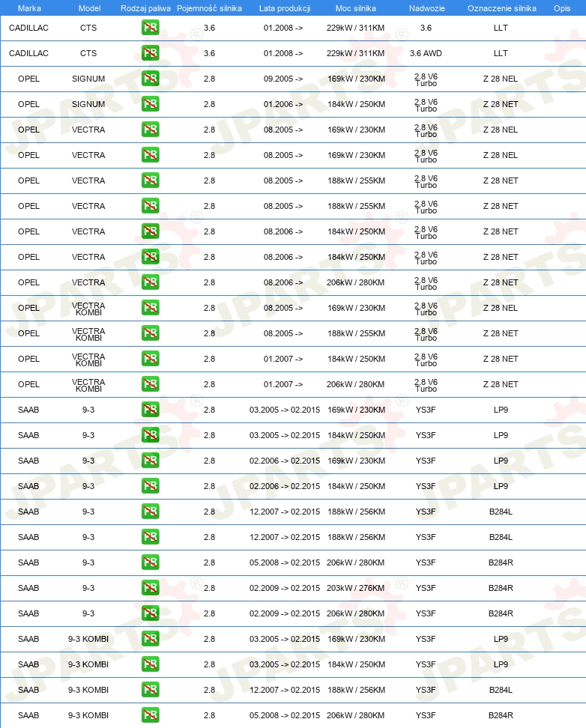
Task: Click fuel icon in 9-3 Kombi B284L row
Action: 150,690
